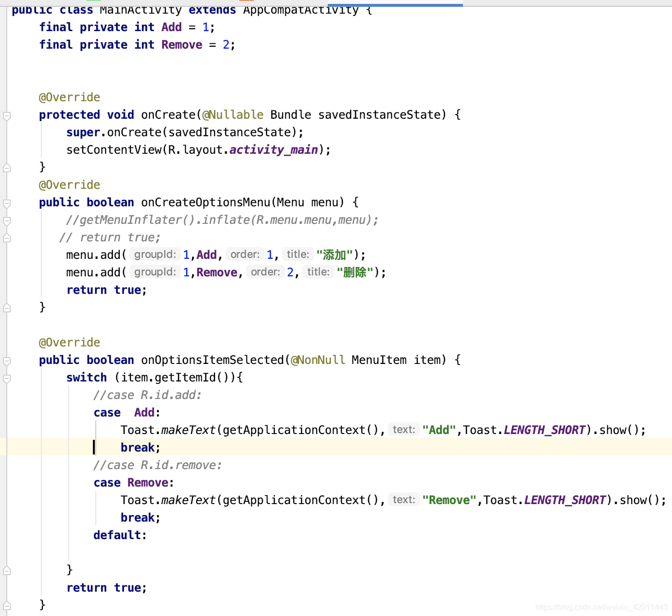Click fold marker at onCreate's closing brace
The width and height of the screenshot is (672, 616).
(7, 167)
